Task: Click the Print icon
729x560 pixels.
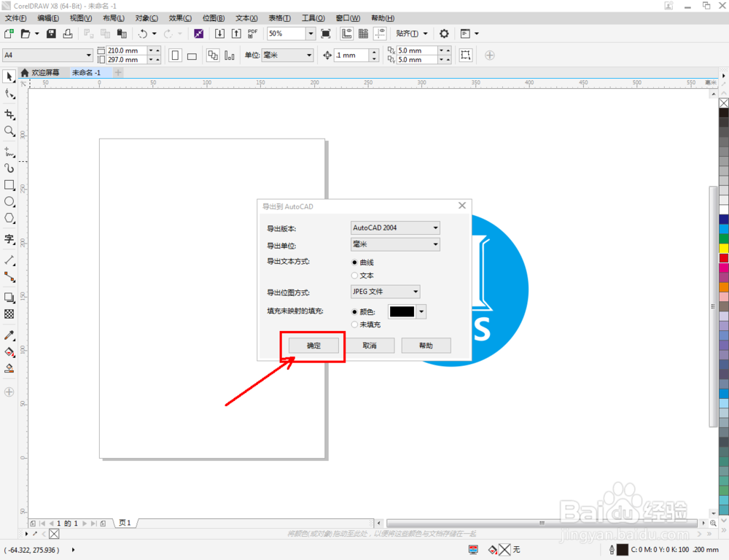Action: pyautogui.click(x=68, y=34)
